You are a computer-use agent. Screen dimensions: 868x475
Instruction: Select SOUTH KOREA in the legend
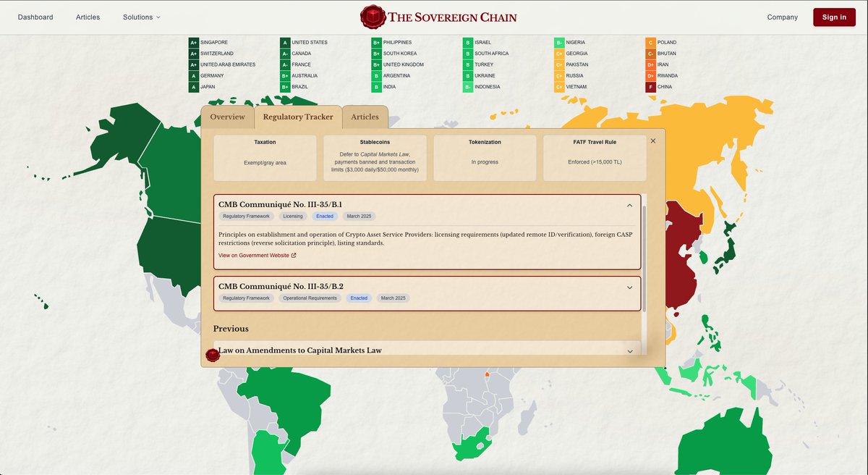click(400, 54)
